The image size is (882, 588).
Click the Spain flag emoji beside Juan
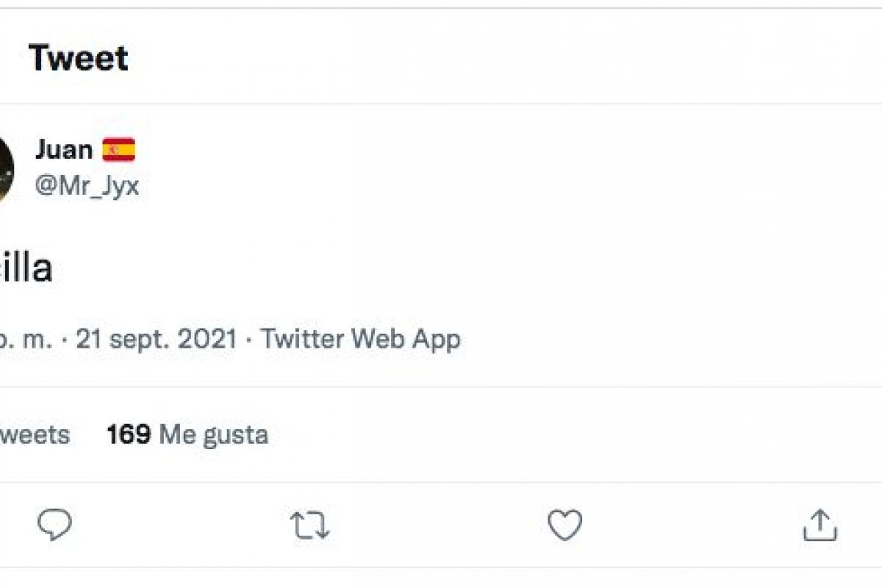pos(118,150)
